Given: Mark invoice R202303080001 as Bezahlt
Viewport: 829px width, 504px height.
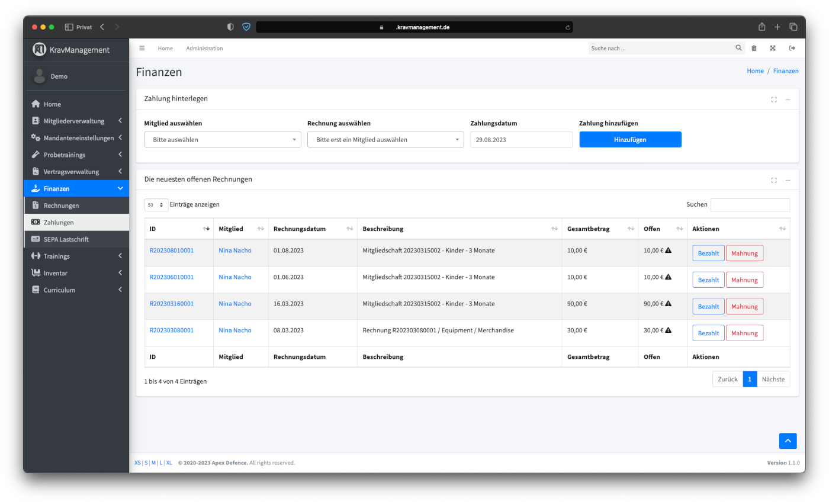Looking at the screenshot, I should pyautogui.click(x=708, y=333).
